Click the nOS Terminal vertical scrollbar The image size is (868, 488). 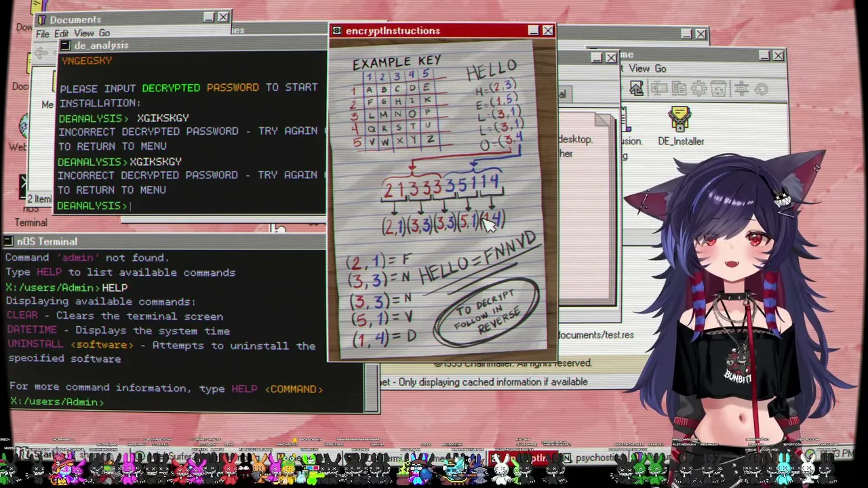(372, 388)
